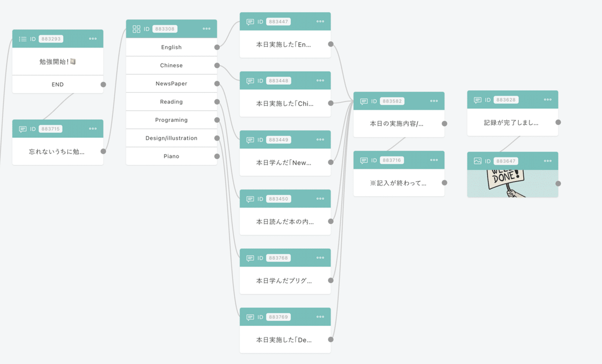Click the speech bubble icon on node 883582
The image size is (602, 364).
coord(363,101)
